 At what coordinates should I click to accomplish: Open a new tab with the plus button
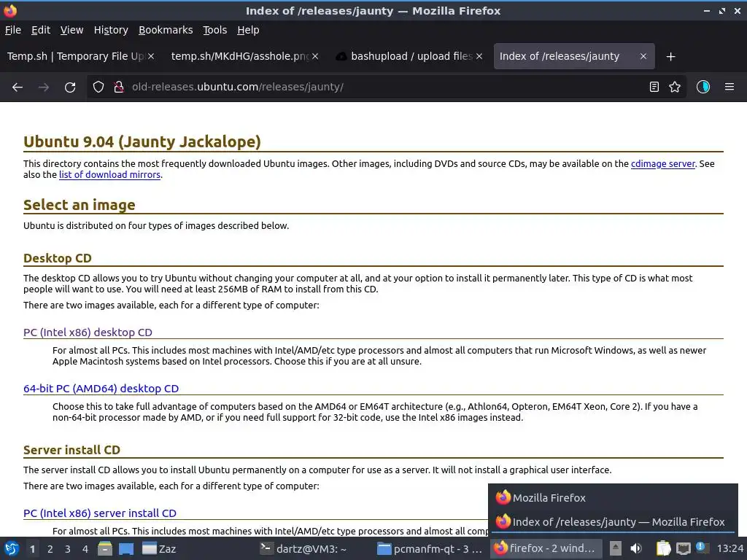(x=671, y=57)
